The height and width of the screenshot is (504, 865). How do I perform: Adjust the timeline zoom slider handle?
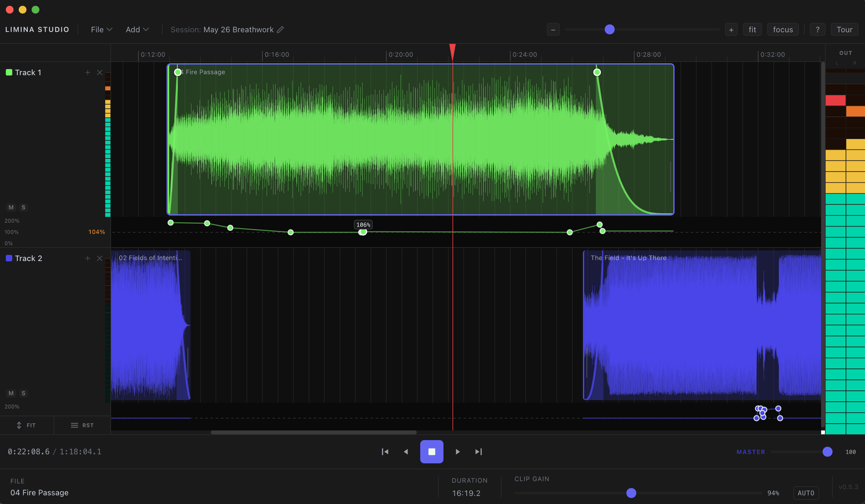click(609, 29)
